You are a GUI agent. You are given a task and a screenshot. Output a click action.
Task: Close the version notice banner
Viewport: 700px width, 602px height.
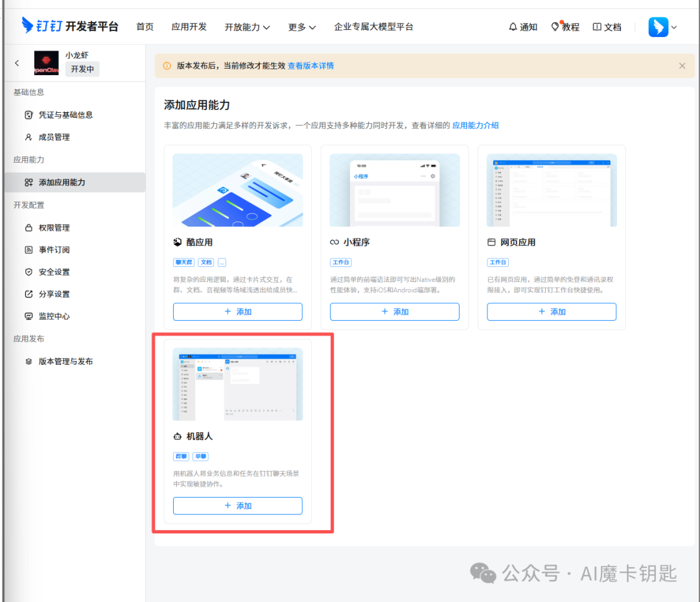[682, 66]
